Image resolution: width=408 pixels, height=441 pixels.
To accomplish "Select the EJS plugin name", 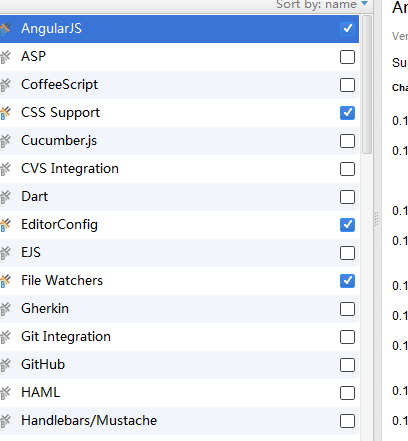I will (x=31, y=252).
